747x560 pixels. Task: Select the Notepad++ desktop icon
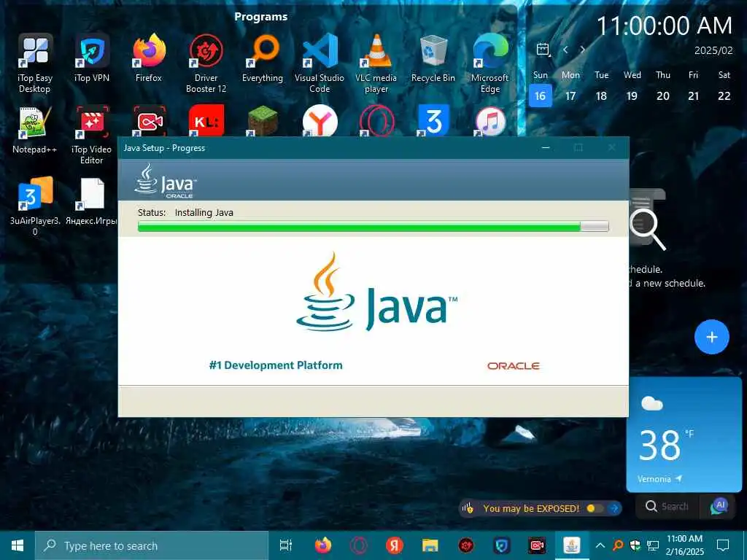point(35,130)
